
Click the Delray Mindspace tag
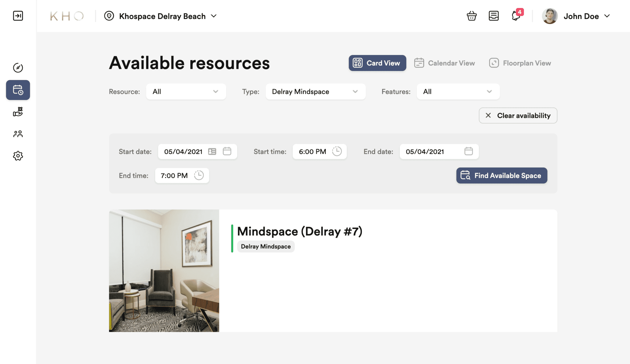point(266,247)
